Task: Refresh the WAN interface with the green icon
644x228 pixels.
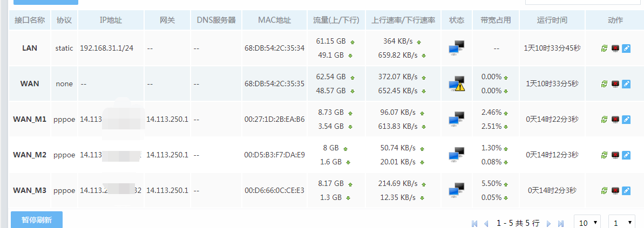Action: tap(604, 84)
